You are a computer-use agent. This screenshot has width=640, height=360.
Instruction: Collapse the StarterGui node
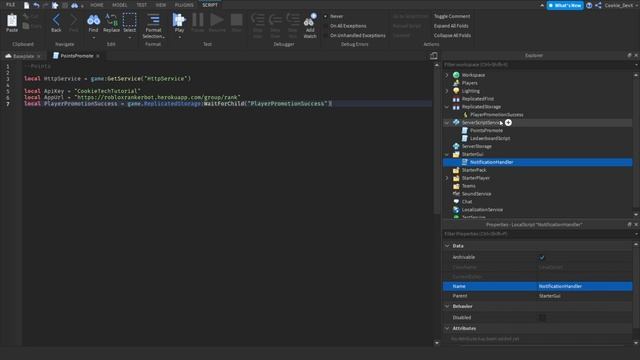tap(447, 154)
